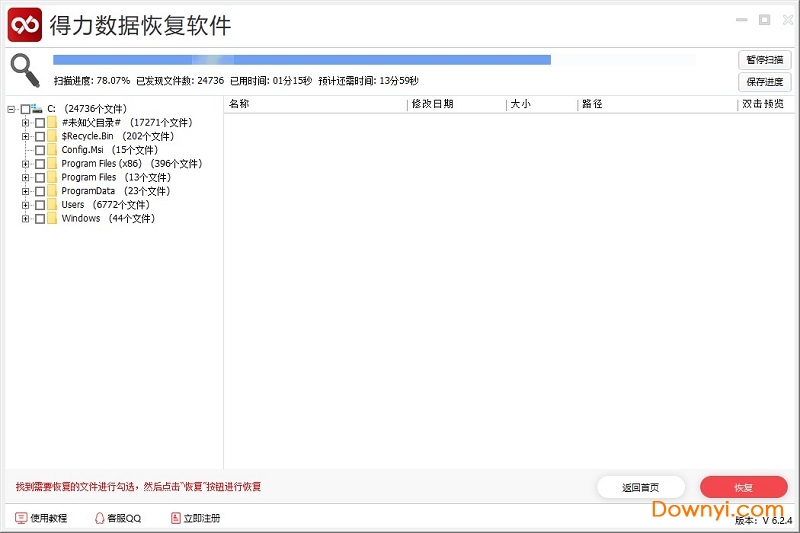Check the C: drive root checkbox
The image size is (800, 533).
tap(25, 109)
